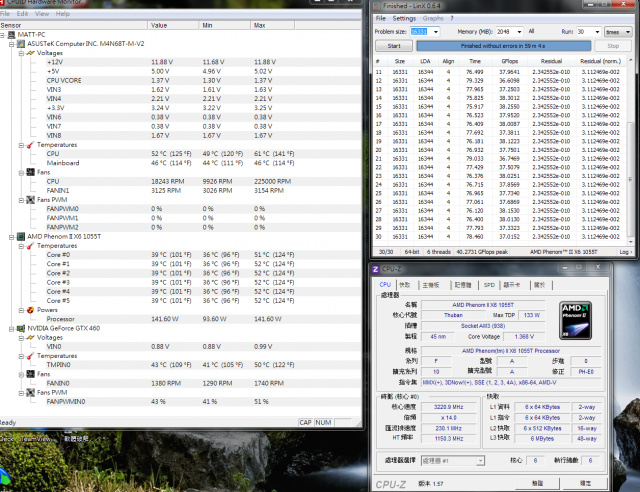Switch to the SPD tab in CPU-Z
This screenshot has width=640, height=492.
click(x=489, y=285)
